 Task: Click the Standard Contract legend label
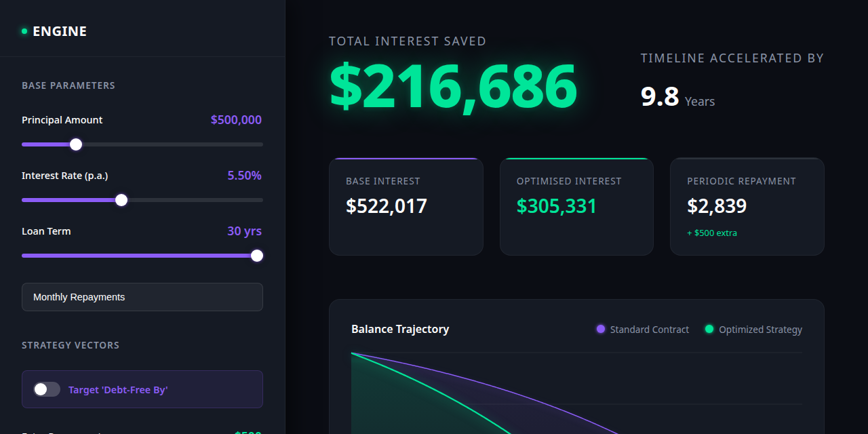[x=650, y=330]
